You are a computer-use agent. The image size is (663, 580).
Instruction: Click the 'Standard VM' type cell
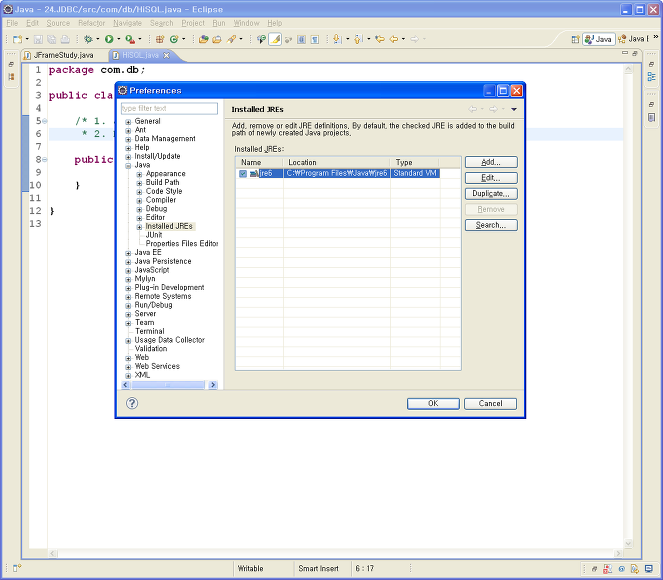pyautogui.click(x=415, y=173)
